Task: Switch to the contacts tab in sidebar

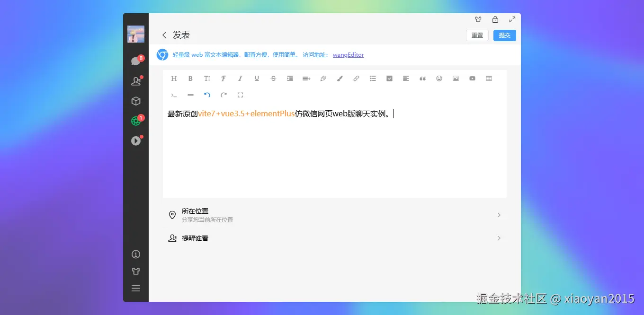Action: point(136,81)
